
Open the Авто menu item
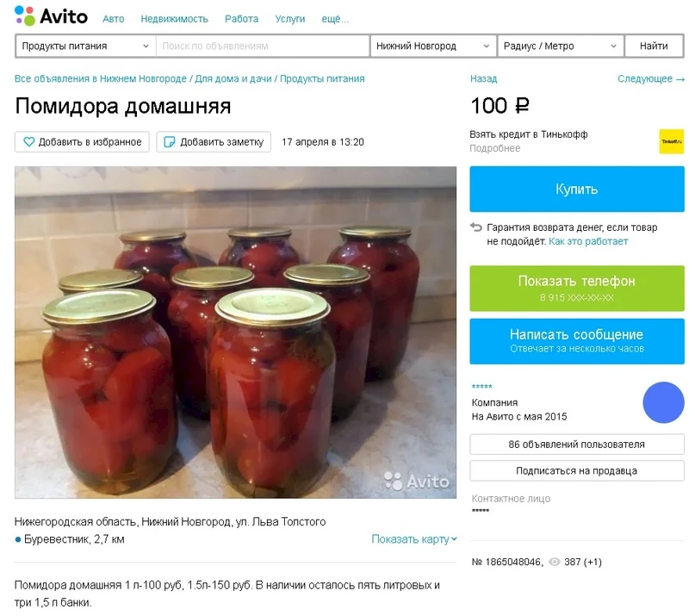pyautogui.click(x=114, y=19)
